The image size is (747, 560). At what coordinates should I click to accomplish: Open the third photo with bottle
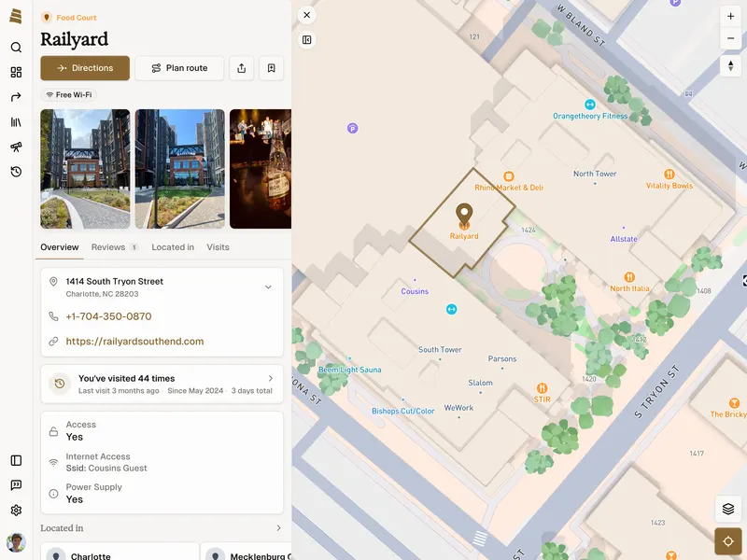tap(261, 169)
